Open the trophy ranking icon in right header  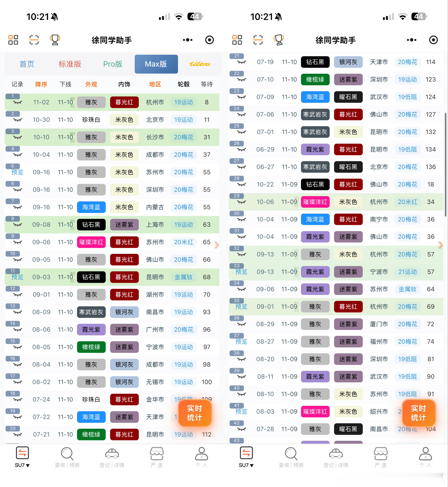(279, 40)
